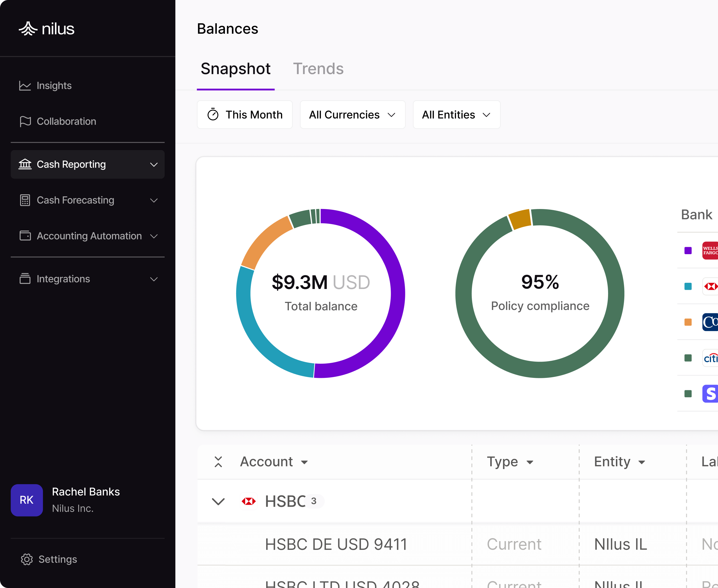Viewport: 718px width, 588px height.
Task: Open the All Entities dropdown
Action: (456, 115)
